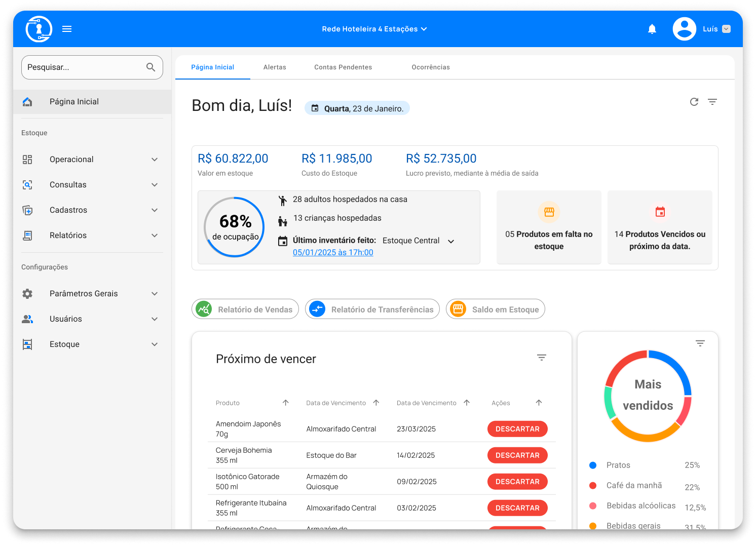Toggle sort arrow on Ações column
The width and height of the screenshot is (756, 545).
[539, 403]
